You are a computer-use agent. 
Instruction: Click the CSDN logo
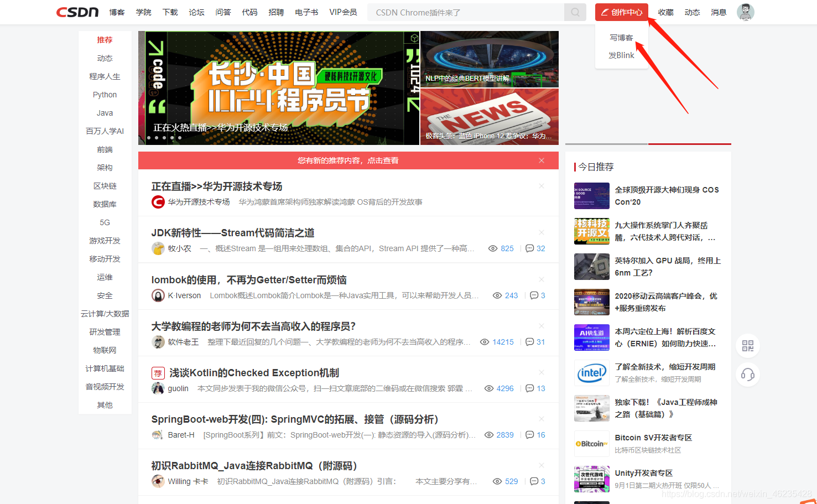pos(77,12)
